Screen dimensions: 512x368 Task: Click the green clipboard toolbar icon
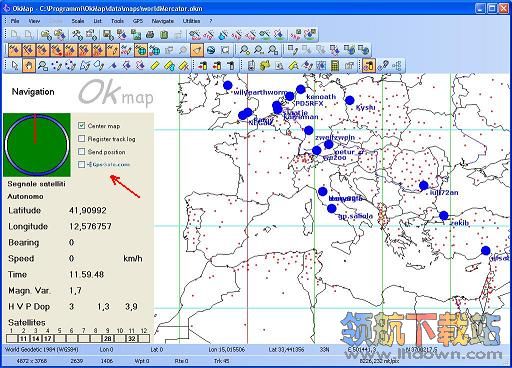point(164,35)
